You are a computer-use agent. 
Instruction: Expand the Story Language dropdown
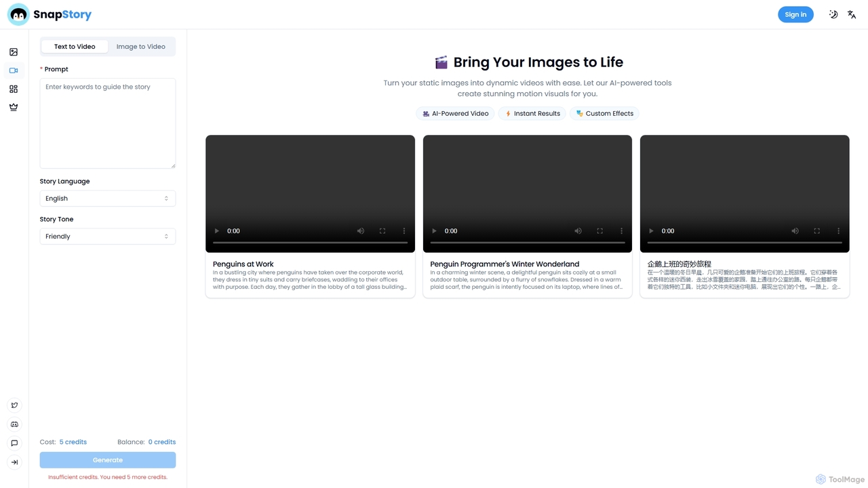(x=108, y=199)
